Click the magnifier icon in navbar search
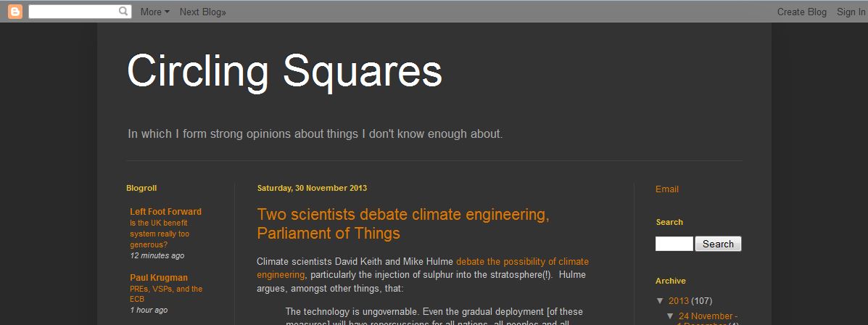This screenshot has width=868, height=325. click(x=123, y=12)
